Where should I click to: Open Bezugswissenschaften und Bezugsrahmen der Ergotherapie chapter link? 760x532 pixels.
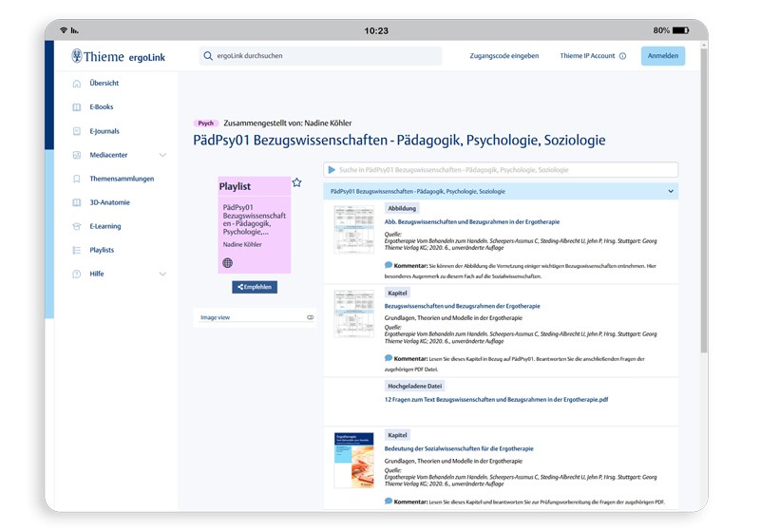click(x=462, y=306)
